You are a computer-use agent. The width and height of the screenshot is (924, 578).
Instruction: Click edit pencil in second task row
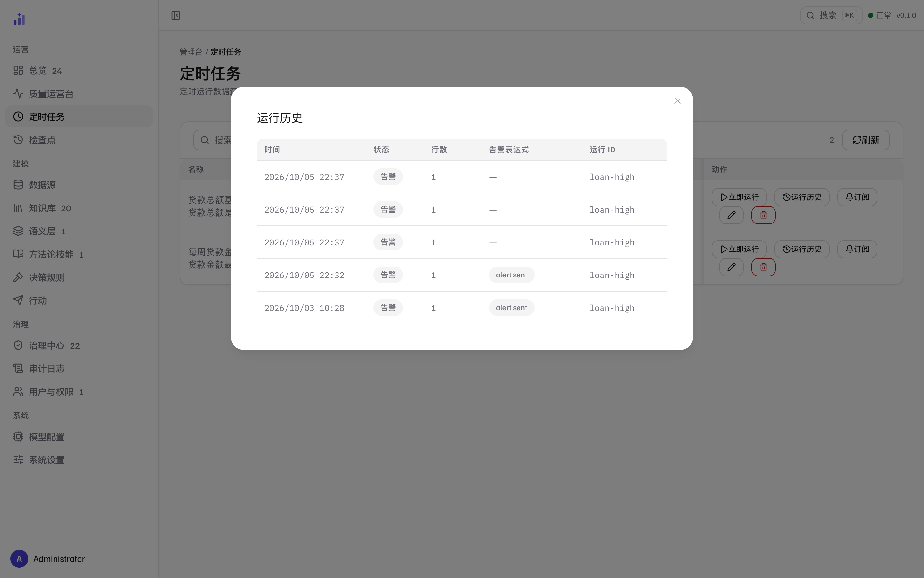pyautogui.click(x=731, y=267)
